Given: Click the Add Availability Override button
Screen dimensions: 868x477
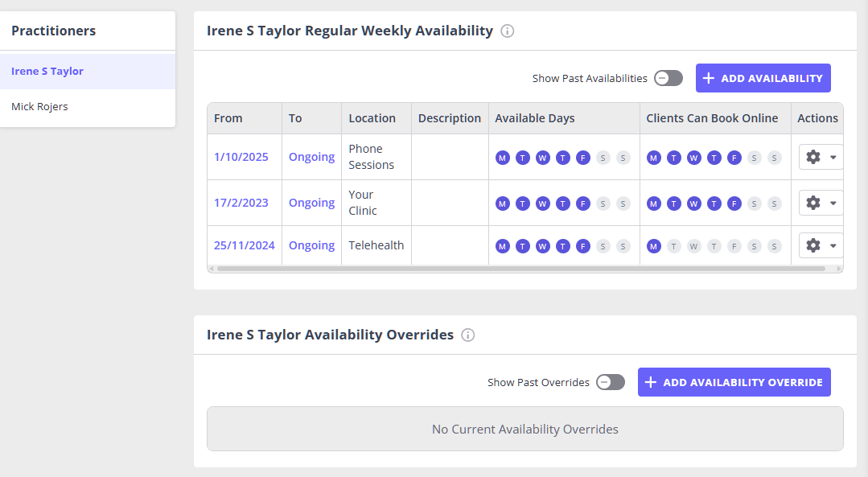Looking at the screenshot, I should click(734, 382).
